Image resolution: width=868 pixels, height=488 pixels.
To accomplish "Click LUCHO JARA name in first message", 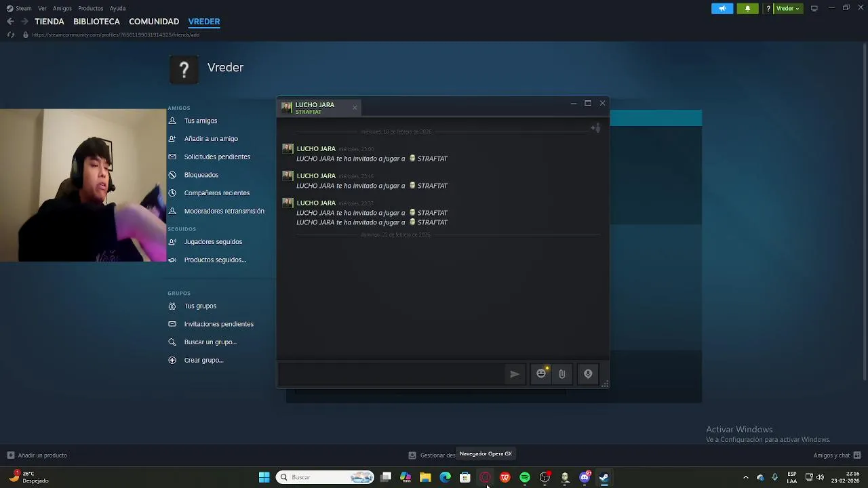I will pos(316,148).
